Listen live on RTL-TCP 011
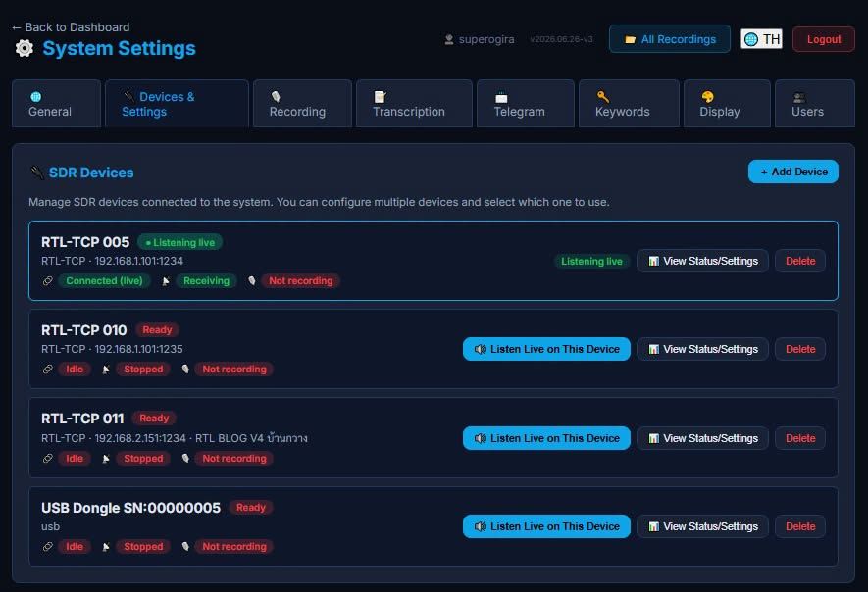Screen dimensions: 868x592 coord(546,438)
